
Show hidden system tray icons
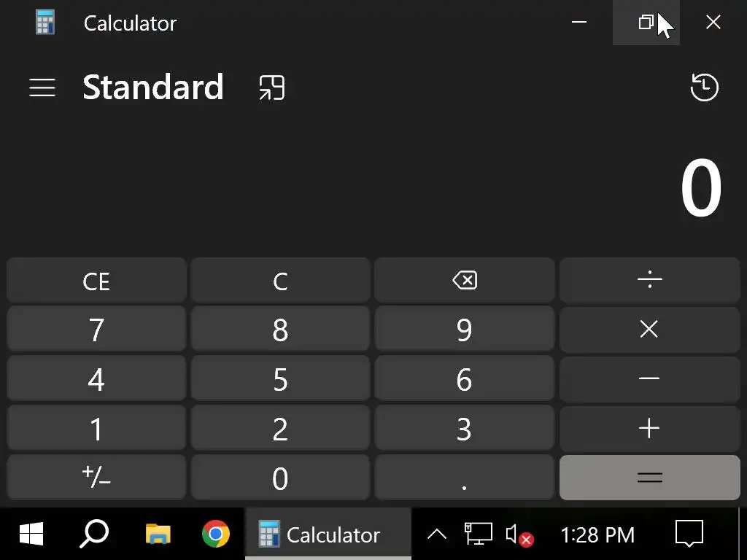[437, 534]
